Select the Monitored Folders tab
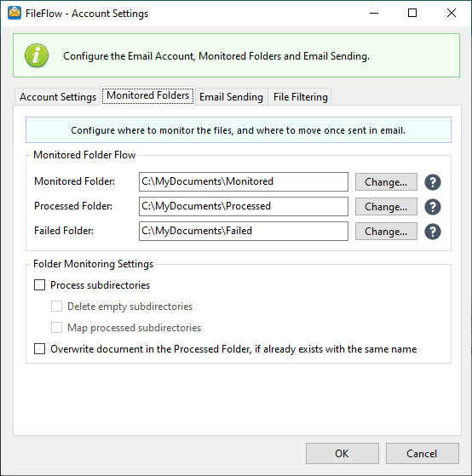The image size is (472, 476). point(148,95)
